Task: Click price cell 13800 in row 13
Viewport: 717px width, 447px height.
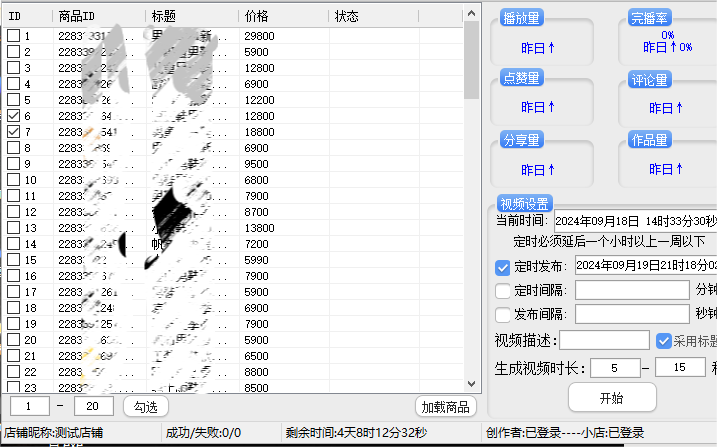Action: 259,228
